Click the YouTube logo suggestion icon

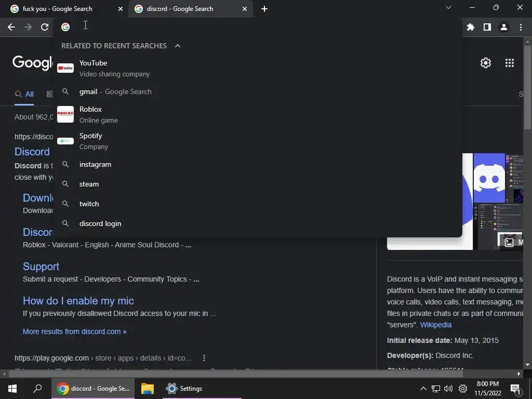[65, 68]
